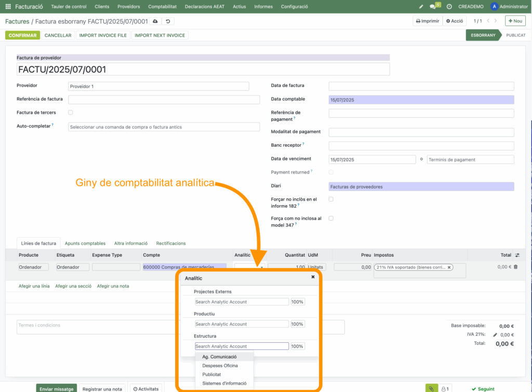Remove the 21% IVA soportado tag
The image size is (532, 392).
click(x=449, y=267)
